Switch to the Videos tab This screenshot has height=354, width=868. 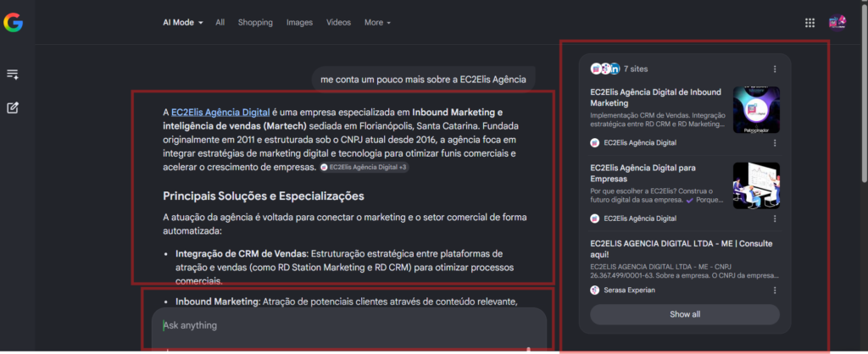click(338, 23)
